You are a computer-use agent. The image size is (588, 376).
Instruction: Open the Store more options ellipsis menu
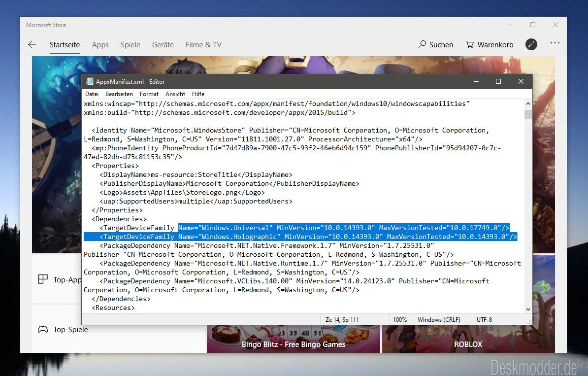(x=555, y=43)
